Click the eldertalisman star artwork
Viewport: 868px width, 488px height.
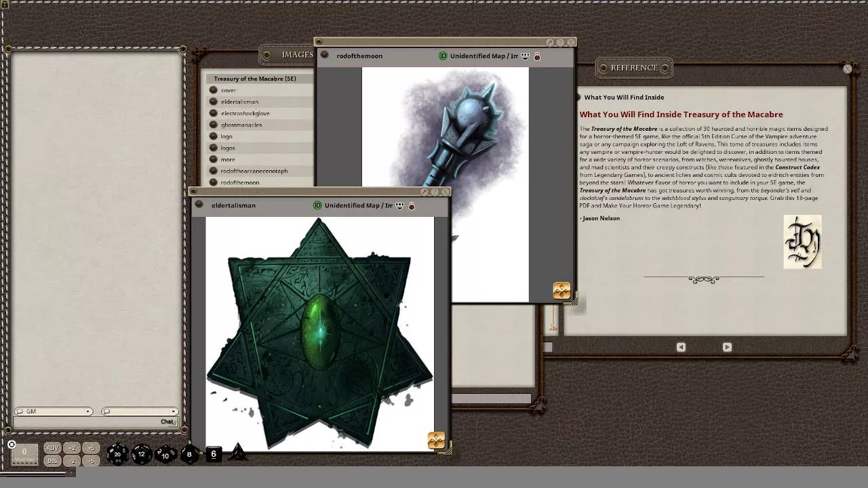pyautogui.click(x=319, y=333)
